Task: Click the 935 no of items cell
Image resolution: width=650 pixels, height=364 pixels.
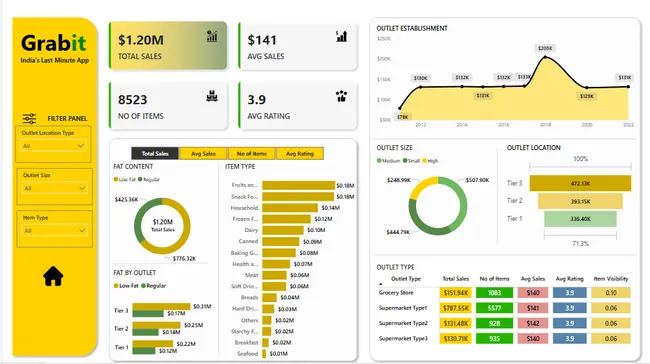Action: [x=494, y=339]
